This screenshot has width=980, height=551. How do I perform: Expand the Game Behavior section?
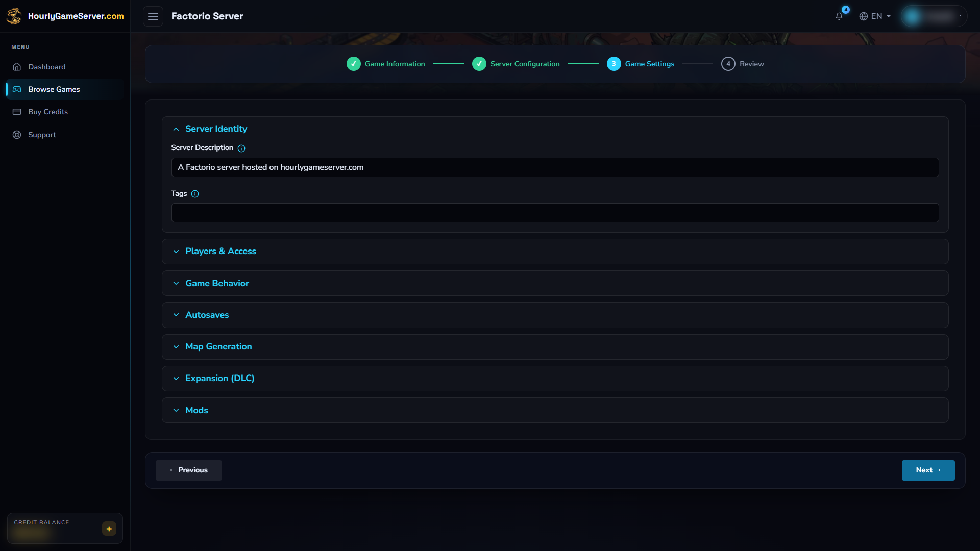(555, 283)
